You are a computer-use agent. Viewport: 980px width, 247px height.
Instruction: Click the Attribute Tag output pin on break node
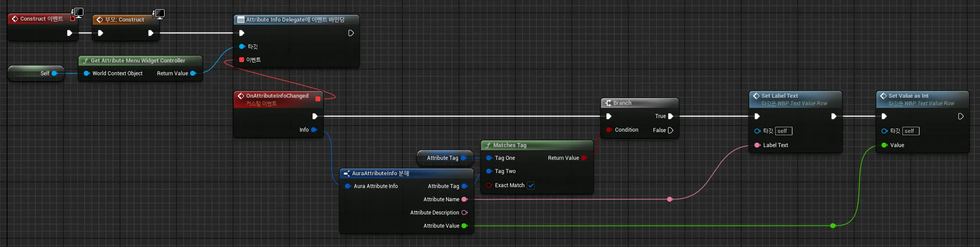(464, 186)
